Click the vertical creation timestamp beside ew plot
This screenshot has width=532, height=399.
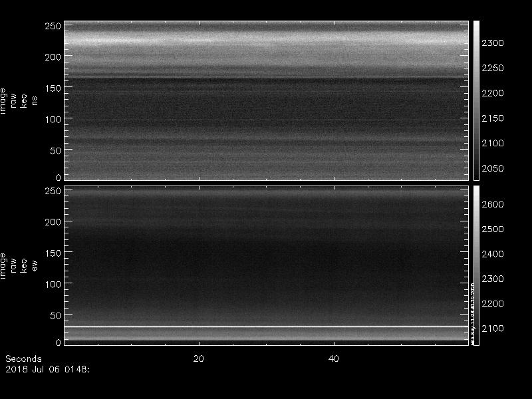472,314
